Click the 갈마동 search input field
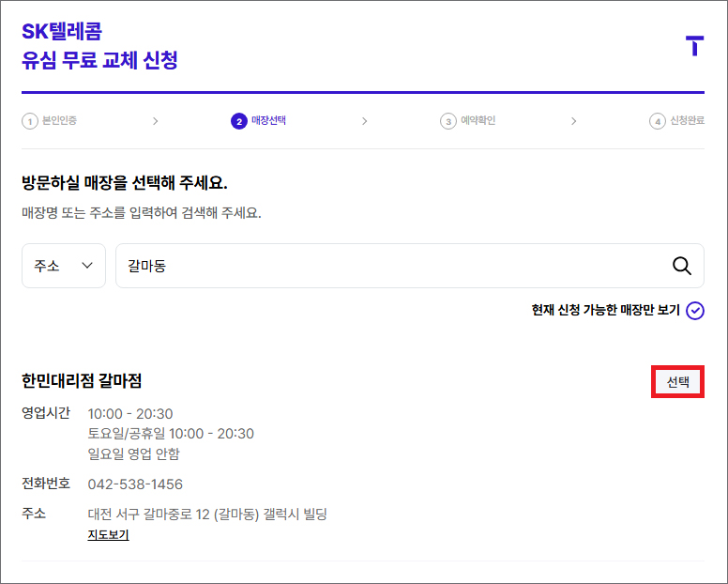The image size is (728, 584). click(409, 266)
